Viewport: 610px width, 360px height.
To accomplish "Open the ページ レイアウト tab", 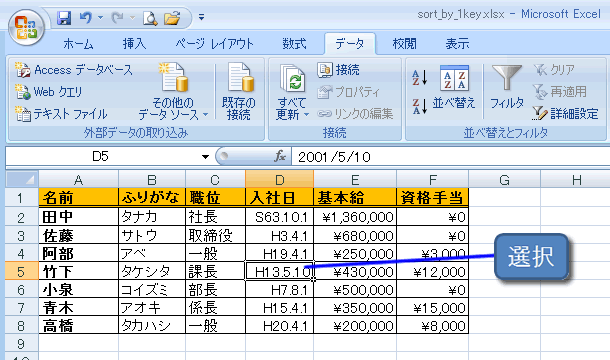I will point(214,44).
